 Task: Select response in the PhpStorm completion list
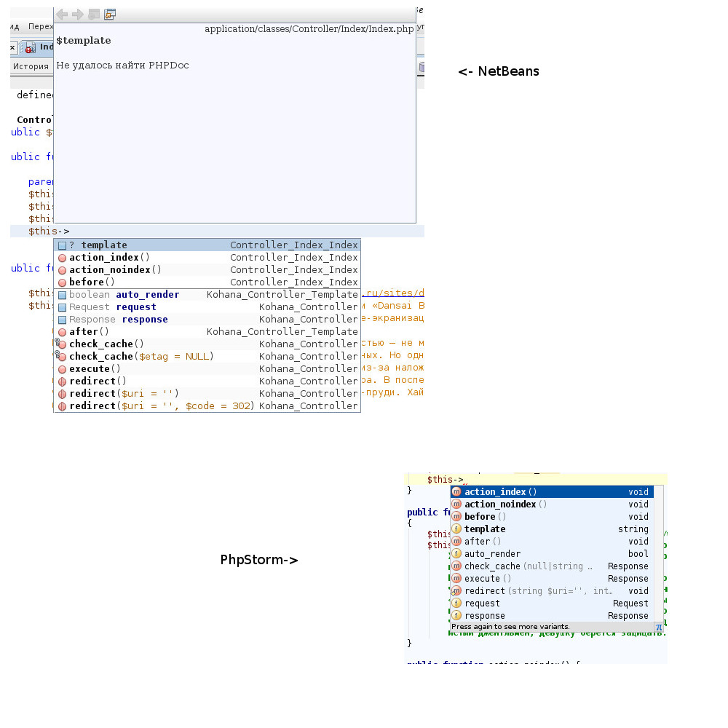coord(484,616)
